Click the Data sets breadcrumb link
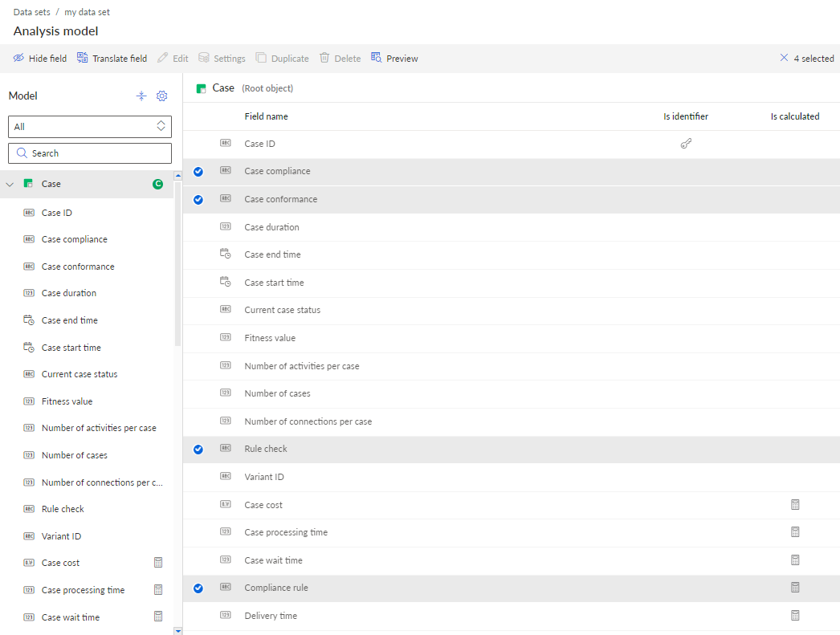The height and width of the screenshot is (635, 840). (x=31, y=12)
